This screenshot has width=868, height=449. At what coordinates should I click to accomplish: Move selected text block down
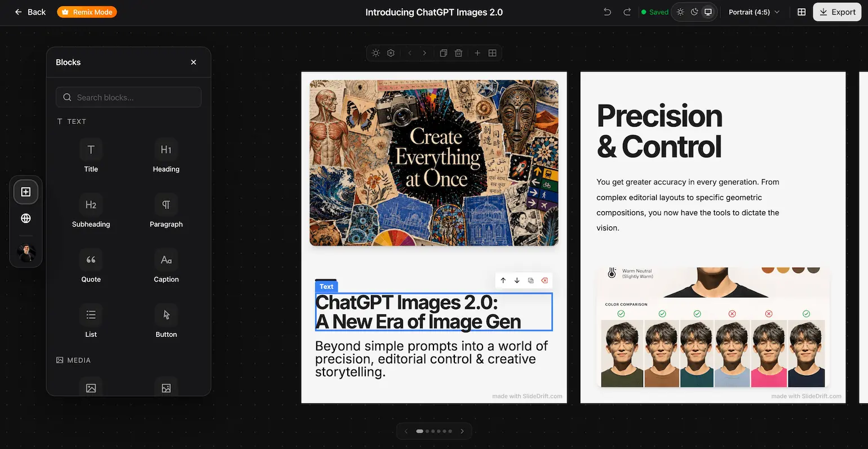click(x=517, y=281)
